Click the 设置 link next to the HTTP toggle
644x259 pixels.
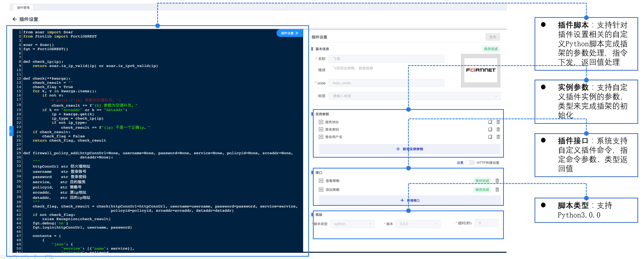(x=460, y=163)
